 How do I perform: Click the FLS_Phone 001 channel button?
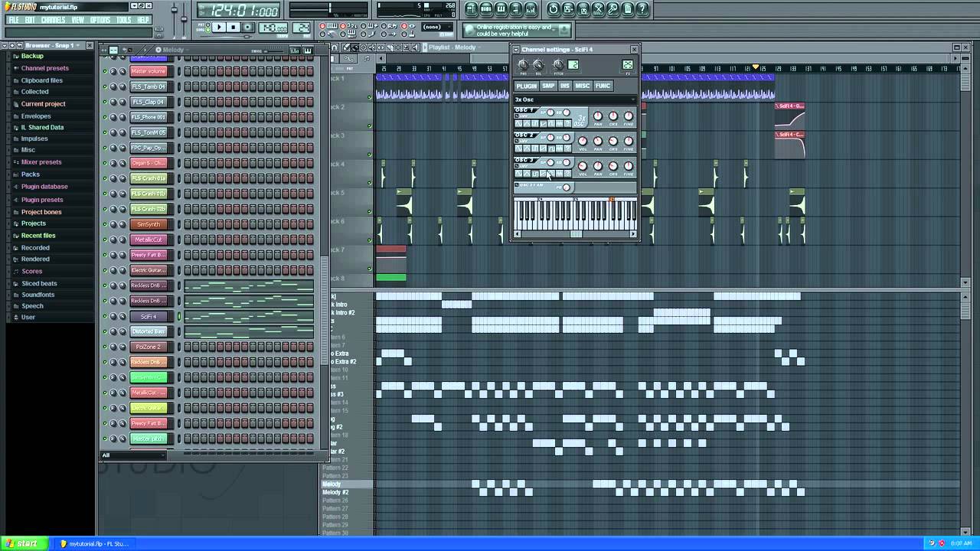[149, 117]
